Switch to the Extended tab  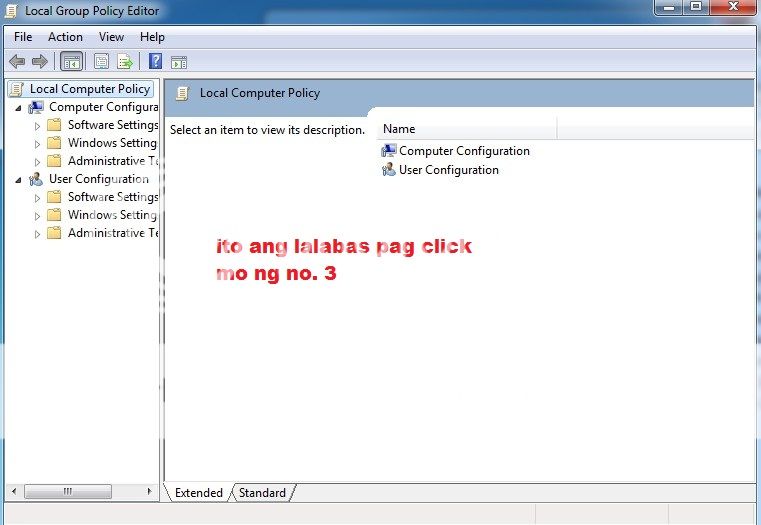(198, 493)
